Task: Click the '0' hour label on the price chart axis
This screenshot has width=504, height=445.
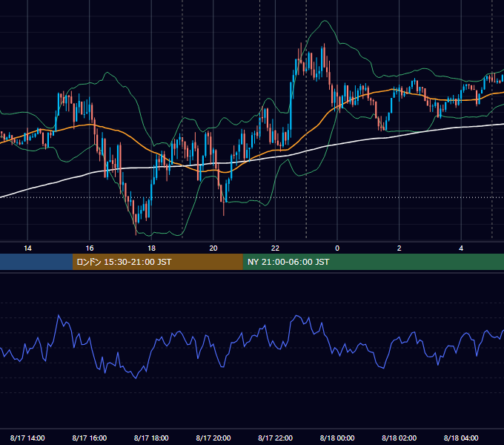Action: [337, 248]
